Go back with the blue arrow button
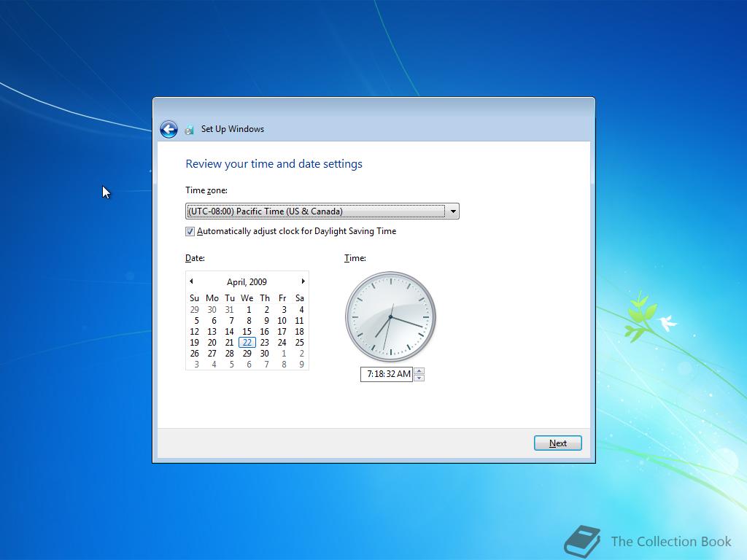Viewport: 747px width, 560px height. click(x=169, y=129)
